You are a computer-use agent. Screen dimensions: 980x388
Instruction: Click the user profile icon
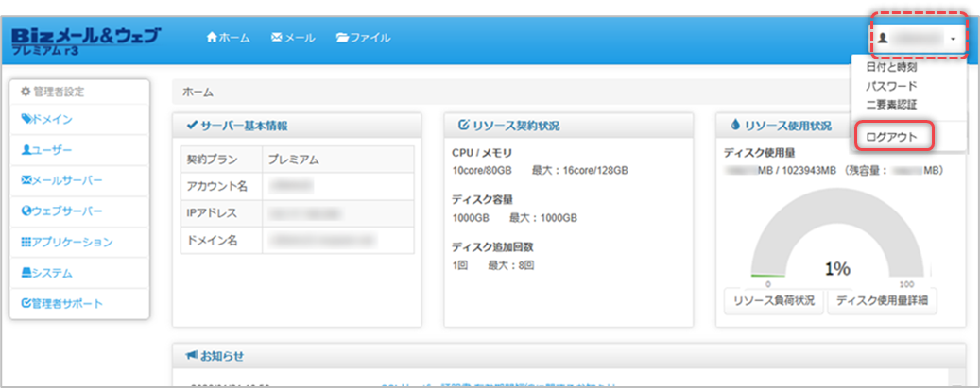[x=884, y=39]
